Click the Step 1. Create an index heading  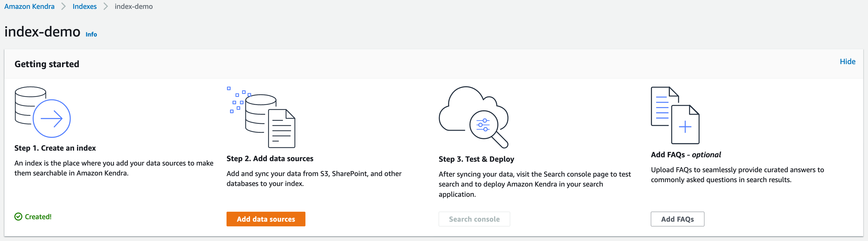55,148
